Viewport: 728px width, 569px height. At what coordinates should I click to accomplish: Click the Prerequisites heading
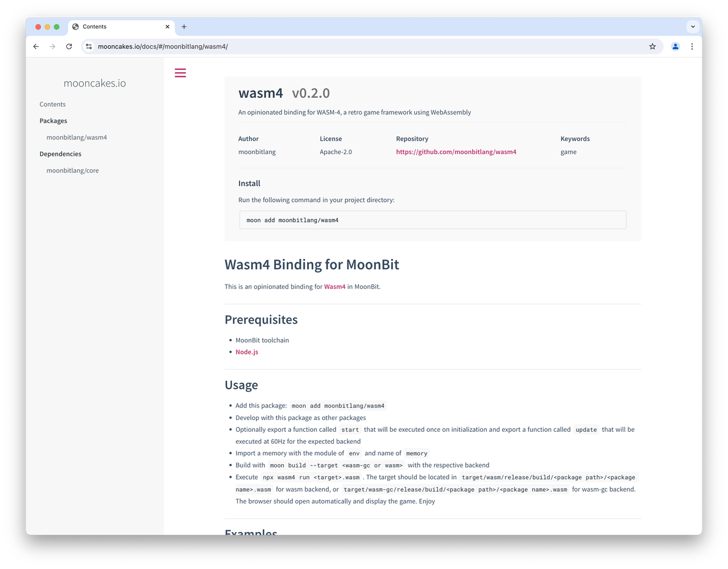tap(261, 320)
